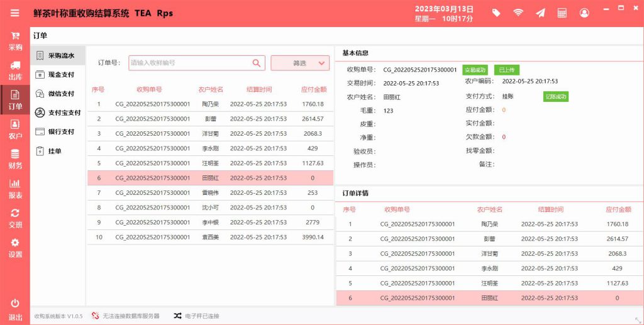Select order row 7 雷晓伟 in left list
The height and width of the screenshot is (325, 644).
pos(210,193)
